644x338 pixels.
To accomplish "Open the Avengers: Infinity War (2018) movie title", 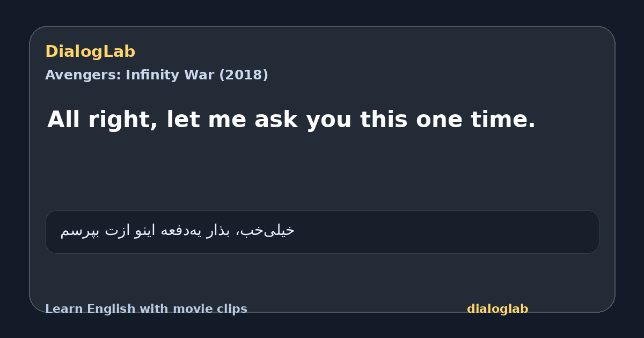I will click(157, 75).
